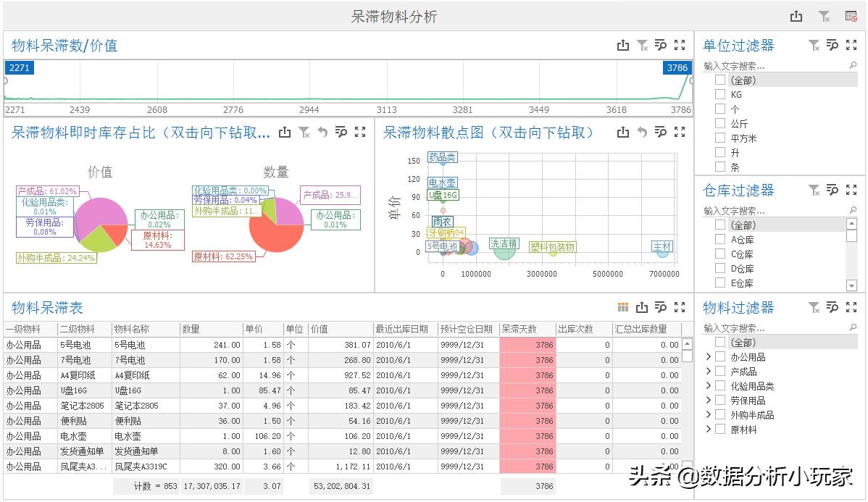Open the data search icon on 仓库过滤器 panel
The image size is (868, 502).
tap(832, 191)
